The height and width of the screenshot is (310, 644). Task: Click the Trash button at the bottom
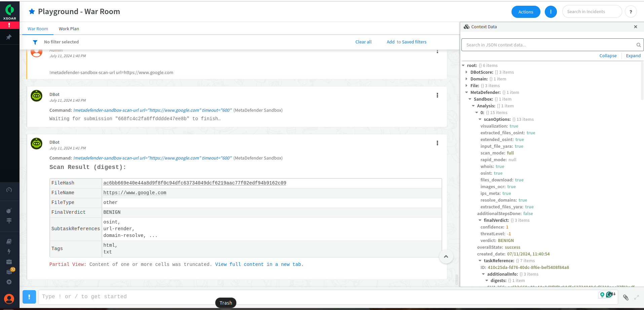click(x=226, y=303)
